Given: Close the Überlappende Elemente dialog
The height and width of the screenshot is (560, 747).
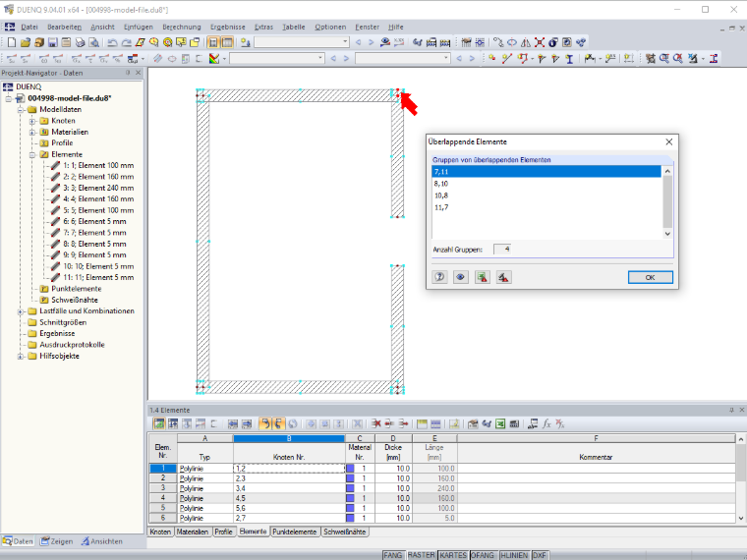Looking at the screenshot, I should point(669,141).
